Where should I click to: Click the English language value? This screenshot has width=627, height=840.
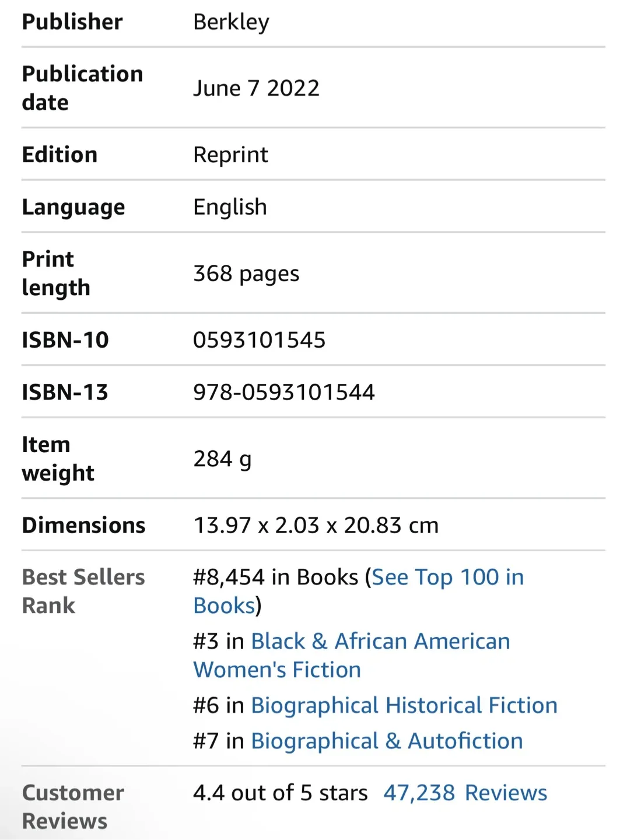pyautogui.click(x=230, y=206)
